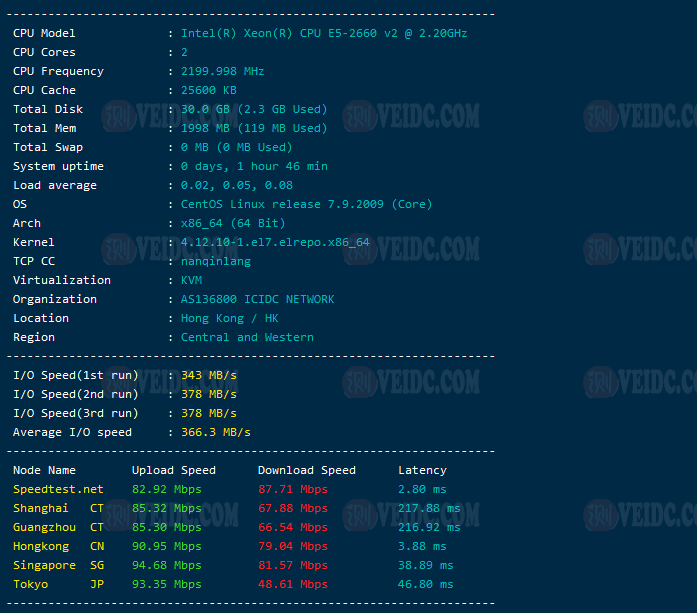
Task: Click the CPU Cache value 25600 KB
Action: (x=208, y=90)
